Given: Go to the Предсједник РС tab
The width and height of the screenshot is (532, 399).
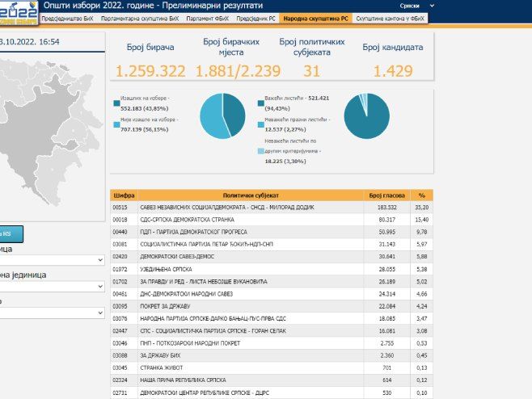Looking at the screenshot, I should pos(256,17).
